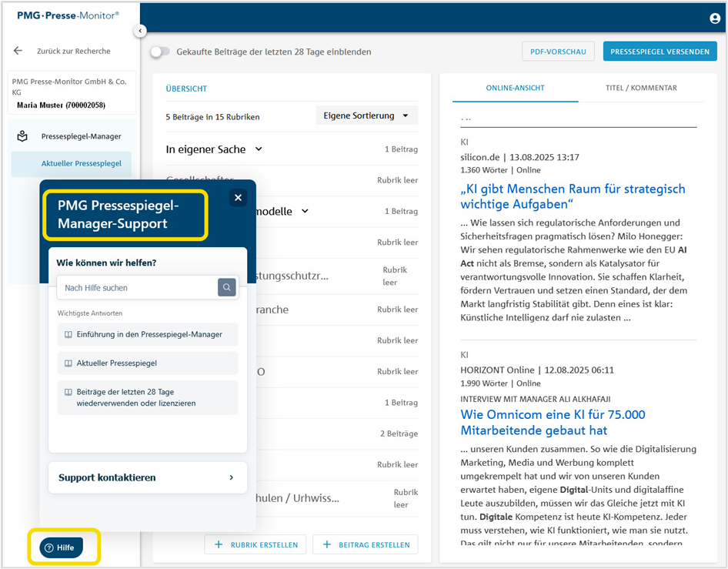Screen dimensions: 728x569
Task: Click book icon of Einführung article
Action: [68, 334]
